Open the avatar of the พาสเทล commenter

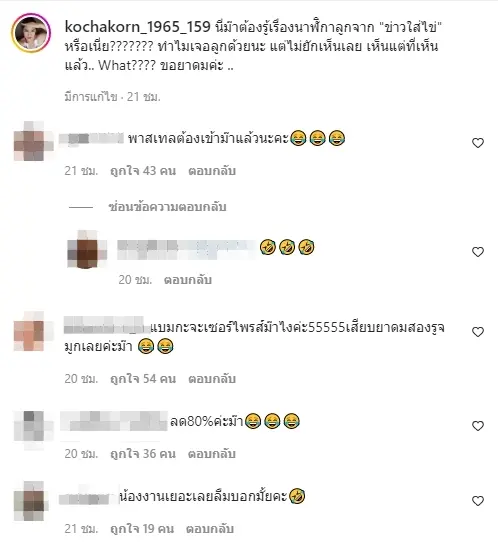tap(32, 141)
